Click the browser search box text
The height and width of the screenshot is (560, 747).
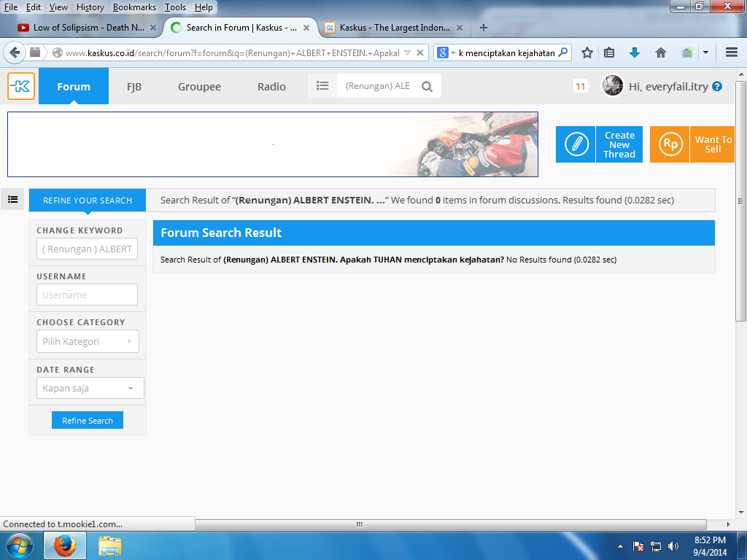[x=506, y=52]
